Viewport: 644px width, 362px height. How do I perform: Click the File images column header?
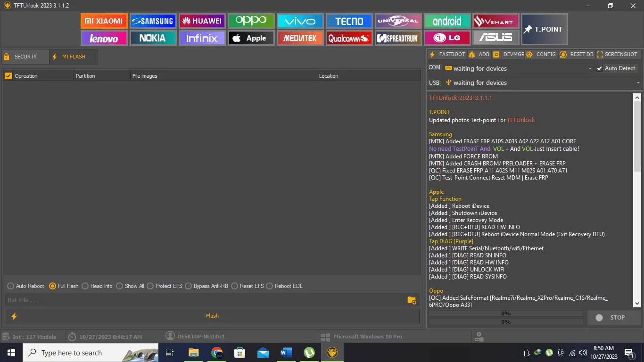(224, 75)
